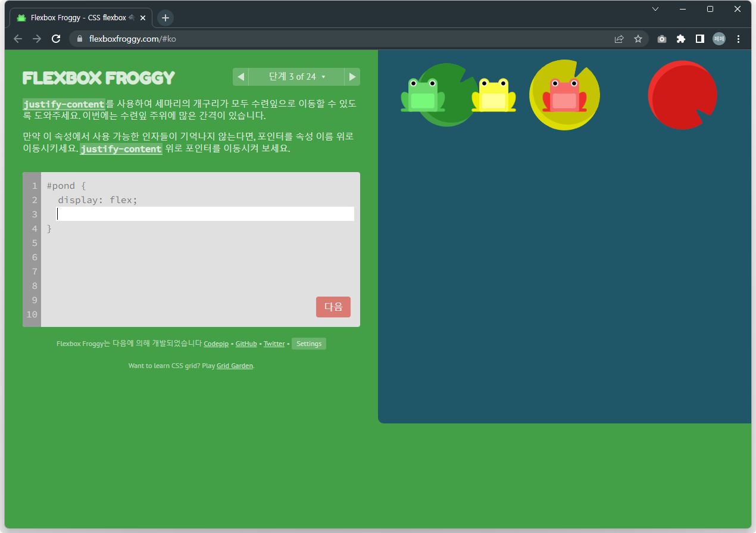756x533 pixels.
Task: Open the Settings button
Action: coord(309,344)
